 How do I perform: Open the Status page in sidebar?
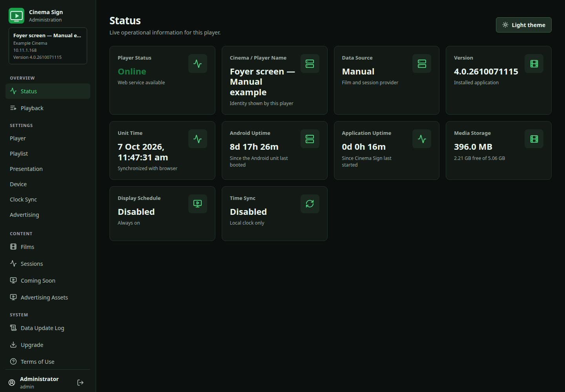coord(48,91)
